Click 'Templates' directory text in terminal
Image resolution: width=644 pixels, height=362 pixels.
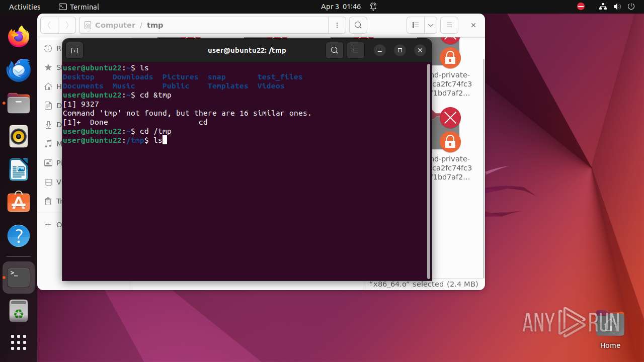tap(228, 86)
